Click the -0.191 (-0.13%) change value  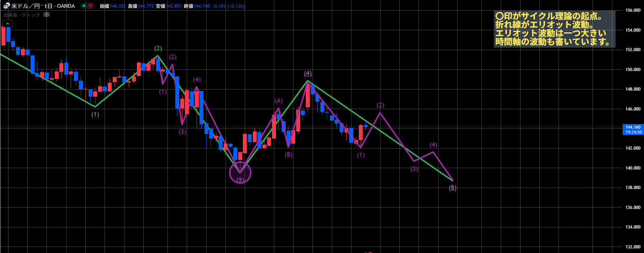(x=228, y=6)
